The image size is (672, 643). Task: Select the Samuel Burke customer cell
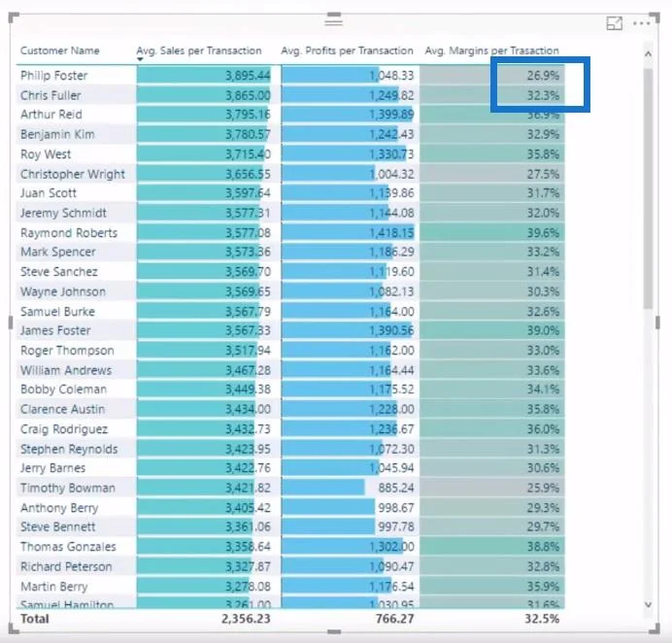coord(57,311)
